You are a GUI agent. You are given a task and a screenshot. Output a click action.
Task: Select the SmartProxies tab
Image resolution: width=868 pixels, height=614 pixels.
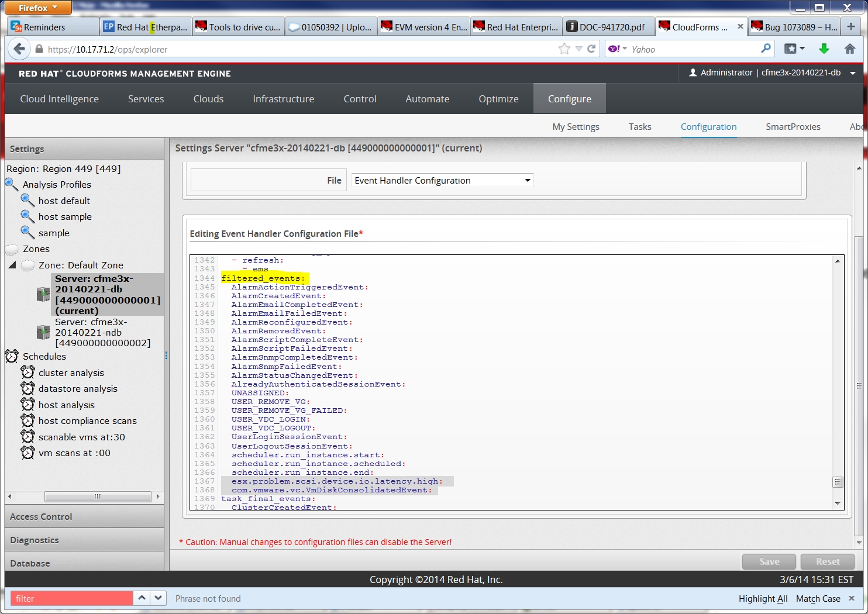793,126
